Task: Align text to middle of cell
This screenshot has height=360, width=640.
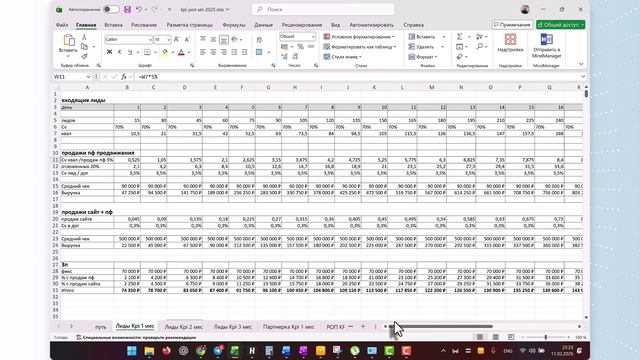Action: point(213,39)
